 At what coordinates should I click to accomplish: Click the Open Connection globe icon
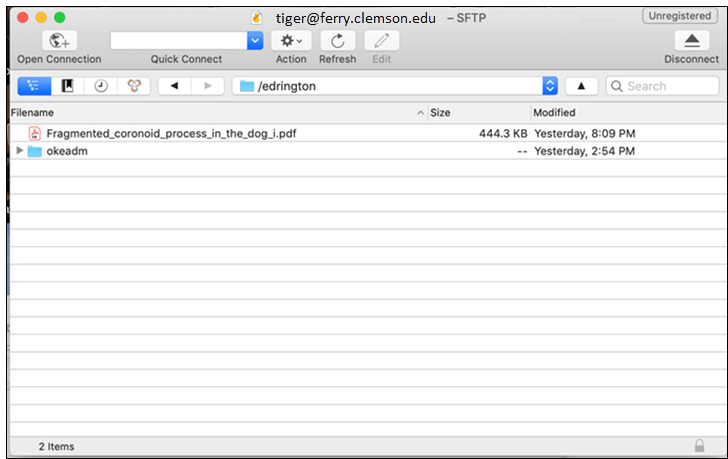coord(59,41)
